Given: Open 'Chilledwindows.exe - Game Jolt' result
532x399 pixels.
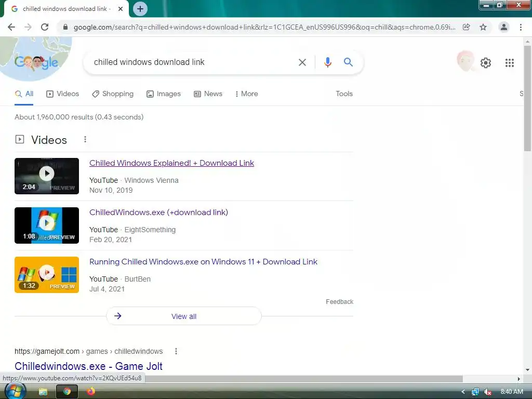Looking at the screenshot, I should point(88,366).
